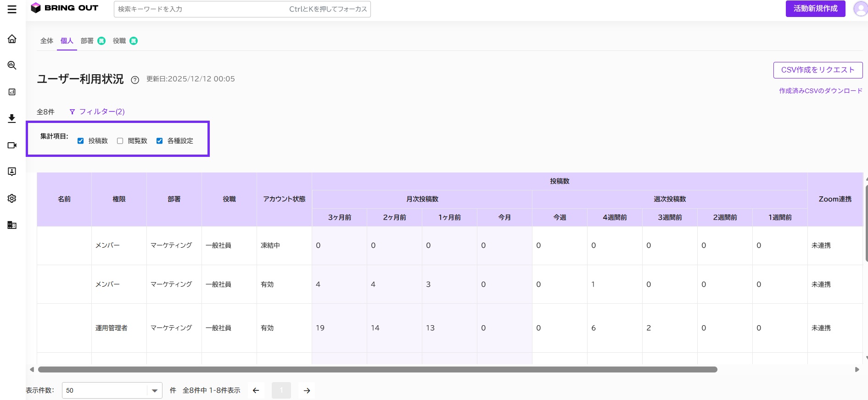Viewport: 868px width, 400px height.
Task: Open the hamburger menu
Action: click(x=12, y=9)
